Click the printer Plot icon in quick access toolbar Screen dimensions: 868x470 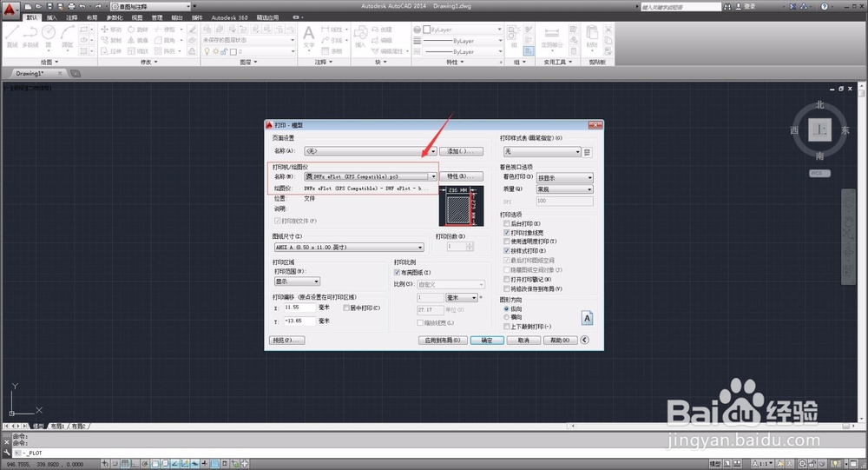[71, 6]
